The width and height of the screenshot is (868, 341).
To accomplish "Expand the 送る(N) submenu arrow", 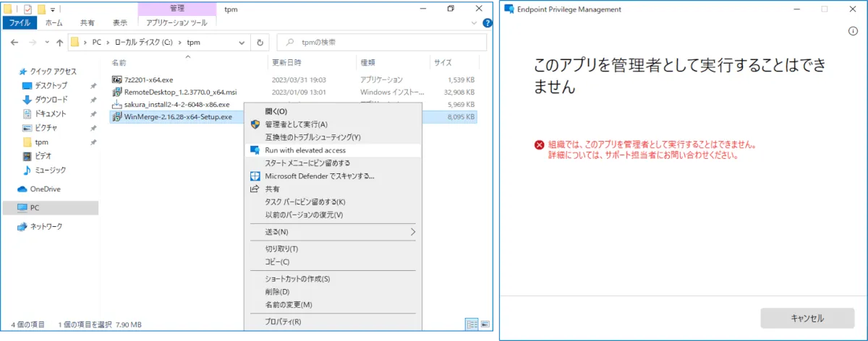I will [413, 232].
